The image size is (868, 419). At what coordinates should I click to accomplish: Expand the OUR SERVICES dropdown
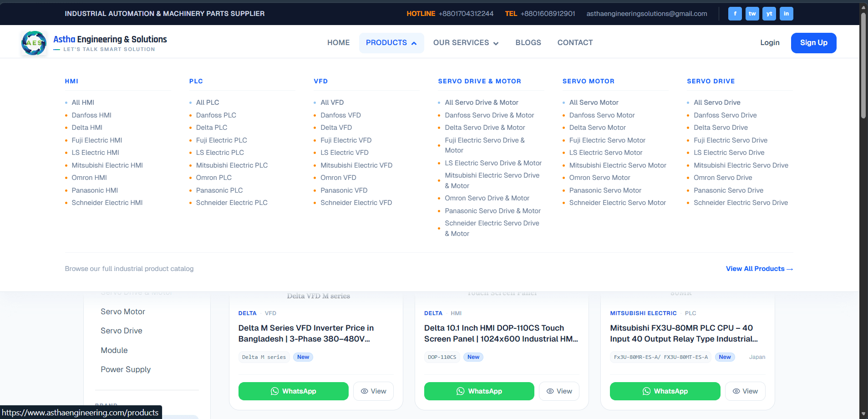tap(466, 43)
